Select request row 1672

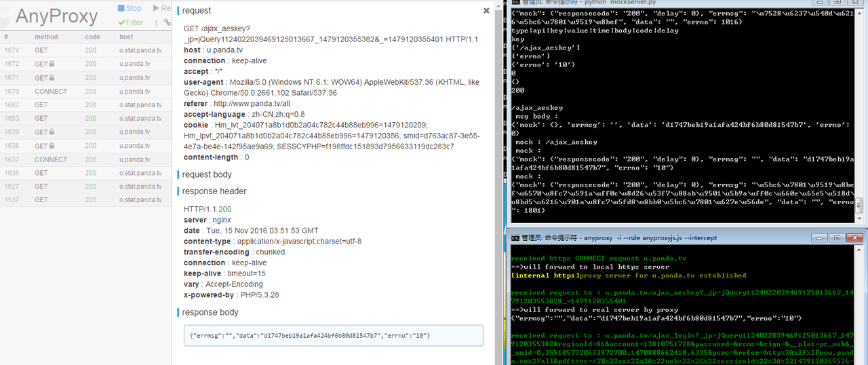tap(85, 64)
